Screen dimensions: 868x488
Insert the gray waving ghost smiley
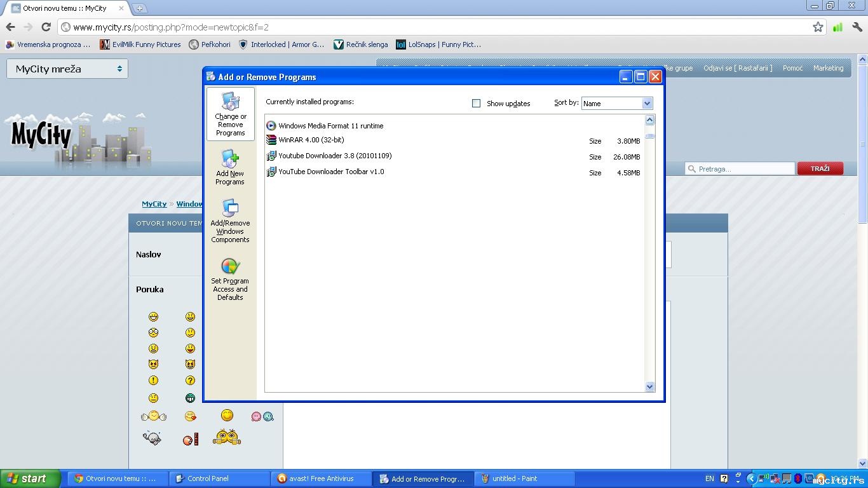coord(152,437)
